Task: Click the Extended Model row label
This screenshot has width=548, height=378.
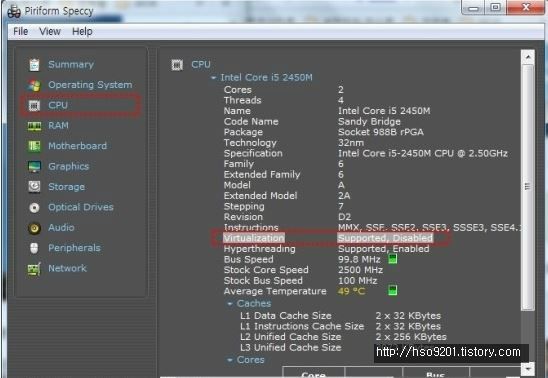Action: (x=260, y=196)
